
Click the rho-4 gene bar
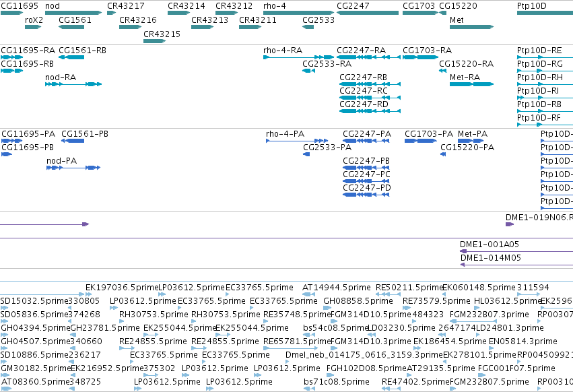click(x=299, y=13)
